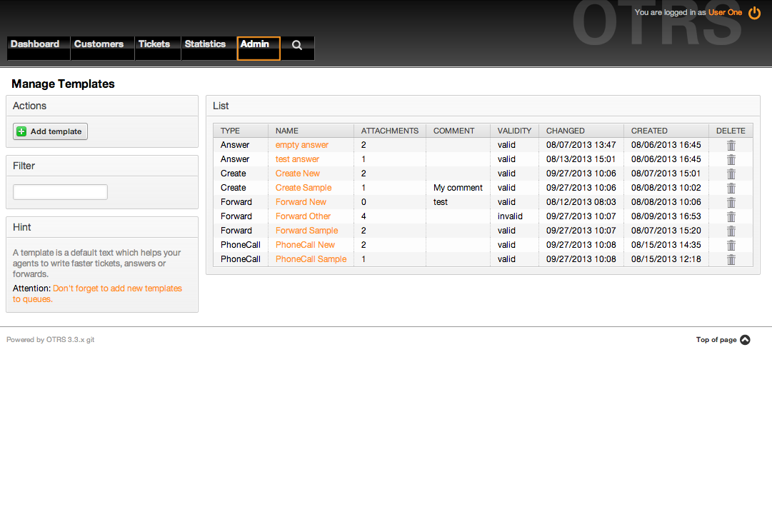The height and width of the screenshot is (532, 772).
Task: Click the User One profile link
Action: point(725,13)
